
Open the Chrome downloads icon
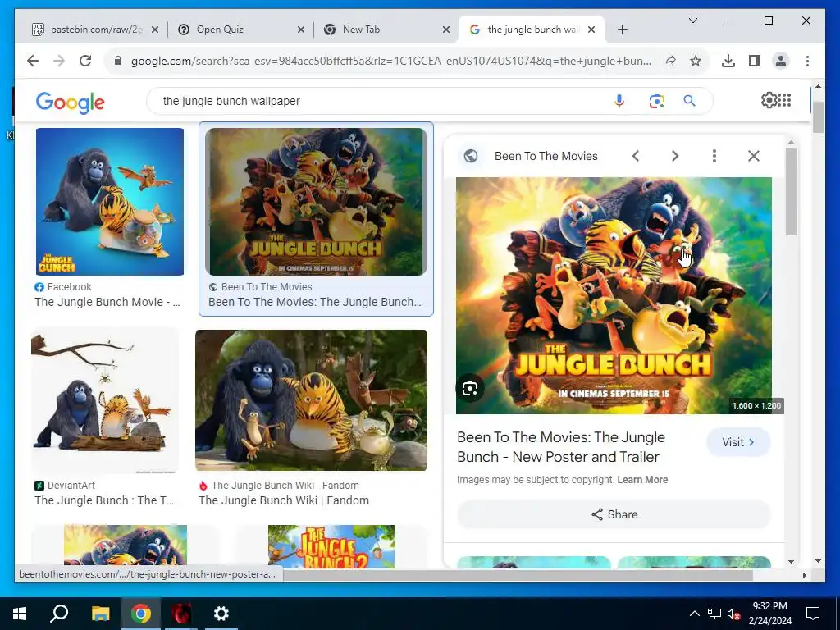click(728, 61)
